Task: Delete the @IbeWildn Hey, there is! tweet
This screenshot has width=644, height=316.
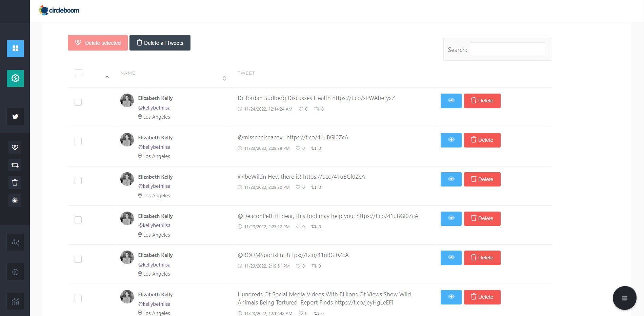Action: (x=482, y=179)
